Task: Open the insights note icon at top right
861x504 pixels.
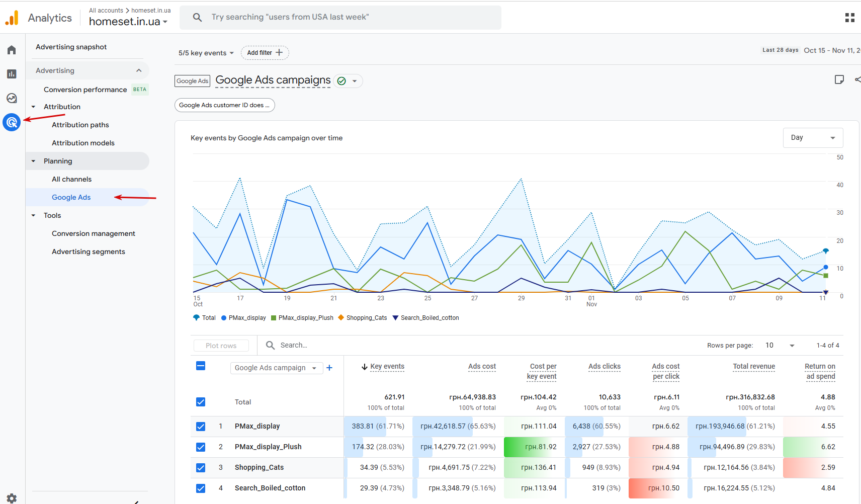Action: [x=839, y=79]
